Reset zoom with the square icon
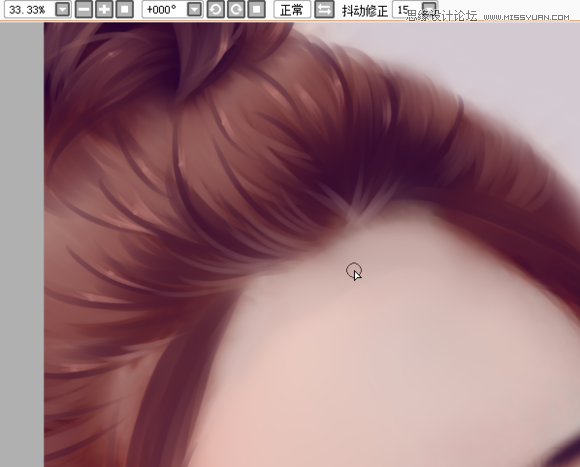 125,9
